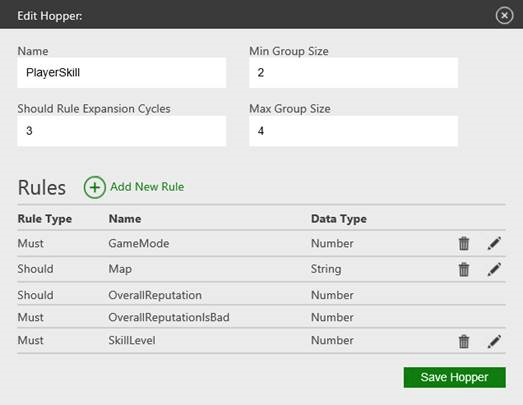Click Number in the OverallReputationIsBad row
Image resolution: width=523 pixels, height=405 pixels.
point(332,317)
